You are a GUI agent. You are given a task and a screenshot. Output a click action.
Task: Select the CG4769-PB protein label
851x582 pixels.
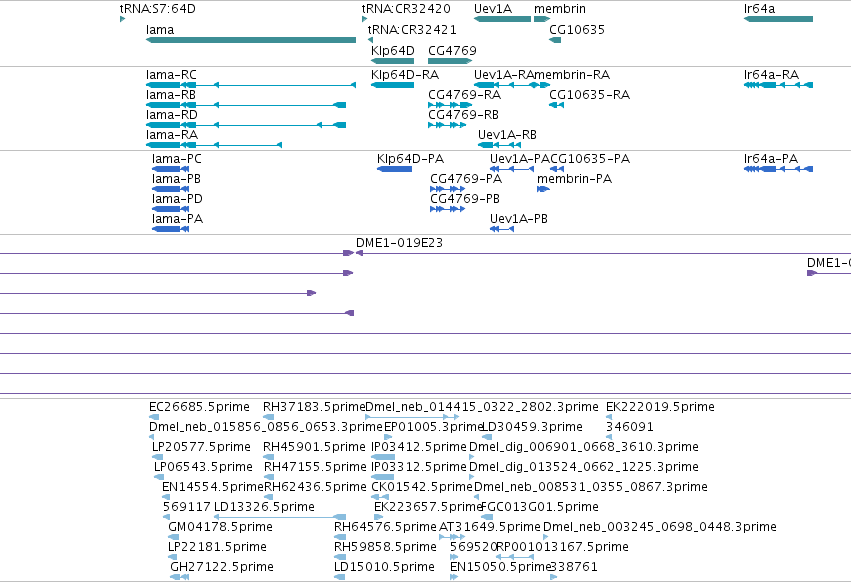point(465,199)
